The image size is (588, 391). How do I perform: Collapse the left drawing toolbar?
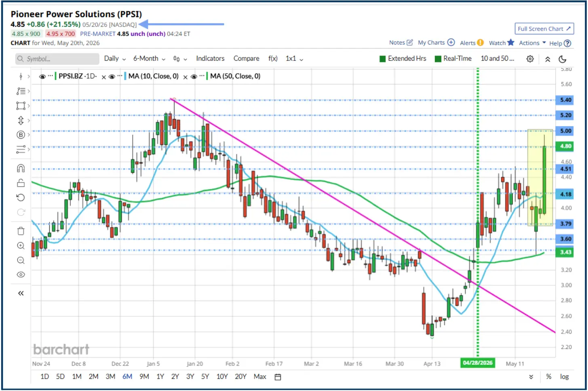point(21,293)
